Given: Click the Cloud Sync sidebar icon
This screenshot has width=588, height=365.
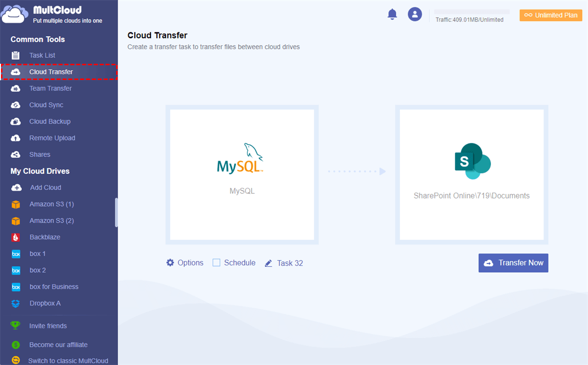Looking at the screenshot, I should coord(16,105).
